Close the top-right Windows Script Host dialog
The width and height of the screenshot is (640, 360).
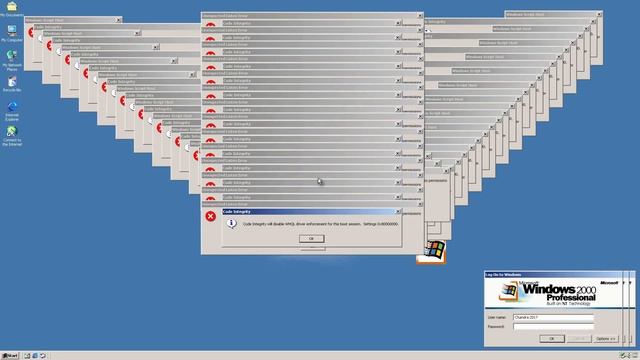pyautogui.click(x=599, y=14)
